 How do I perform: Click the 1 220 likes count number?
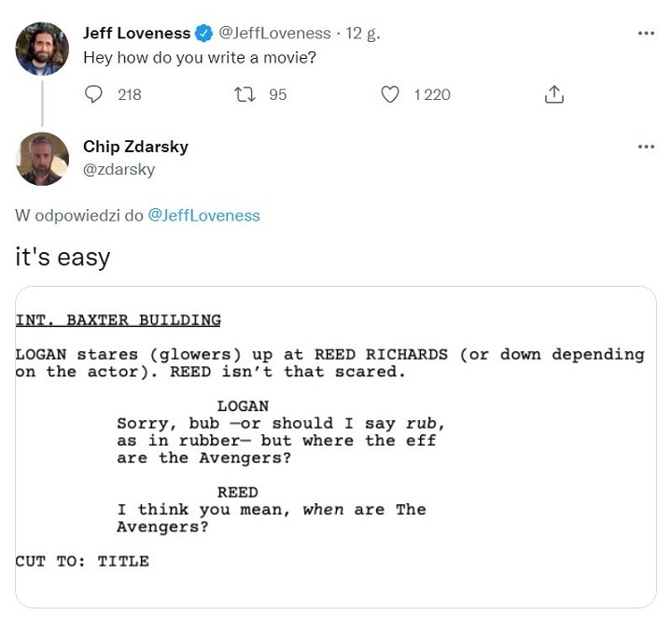coord(431,94)
